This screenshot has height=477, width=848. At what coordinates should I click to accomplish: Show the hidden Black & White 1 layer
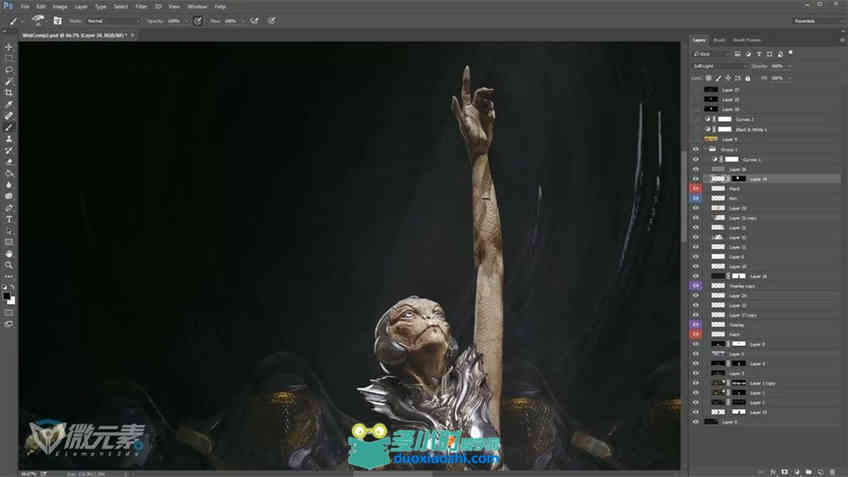click(695, 129)
